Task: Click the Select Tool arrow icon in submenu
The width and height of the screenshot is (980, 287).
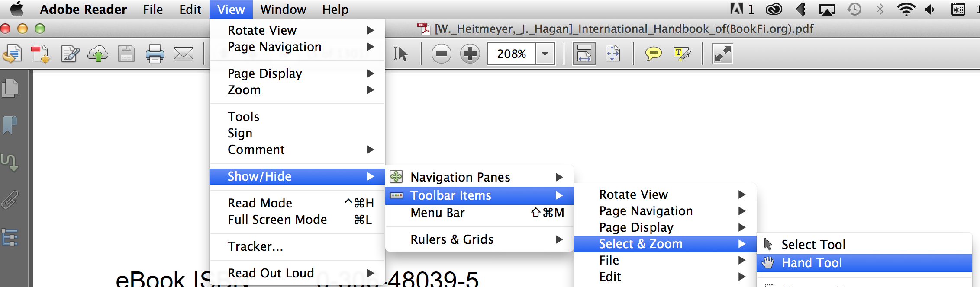Action: tap(768, 244)
